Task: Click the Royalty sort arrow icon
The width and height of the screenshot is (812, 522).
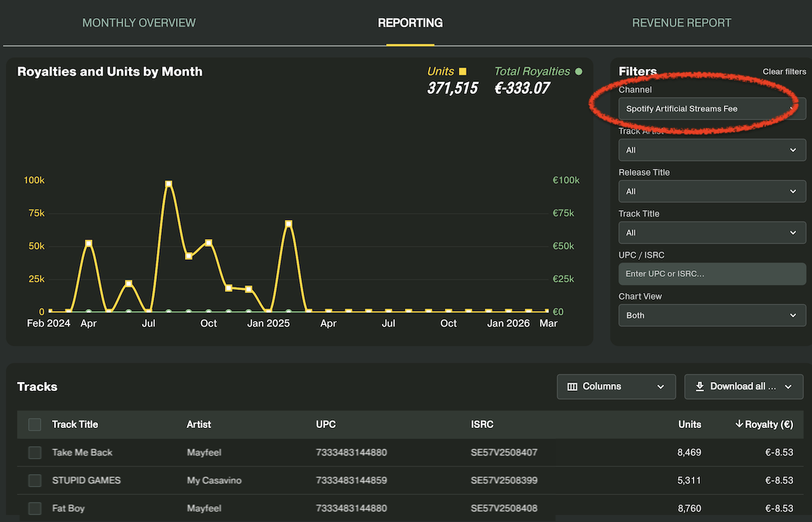Action: tap(739, 424)
